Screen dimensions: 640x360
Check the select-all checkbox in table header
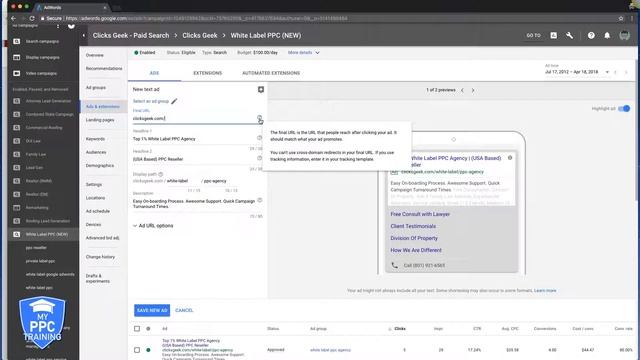[x=137, y=329]
